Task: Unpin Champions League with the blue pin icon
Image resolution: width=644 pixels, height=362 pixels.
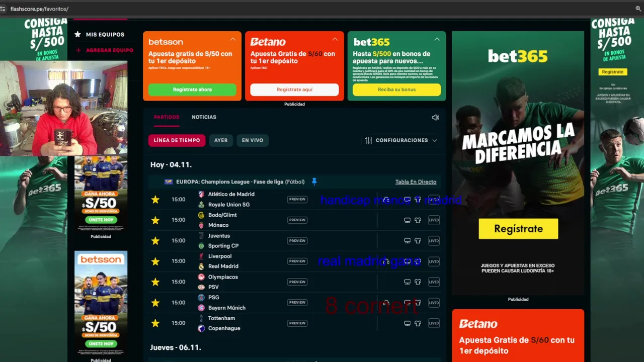Action: (314, 182)
